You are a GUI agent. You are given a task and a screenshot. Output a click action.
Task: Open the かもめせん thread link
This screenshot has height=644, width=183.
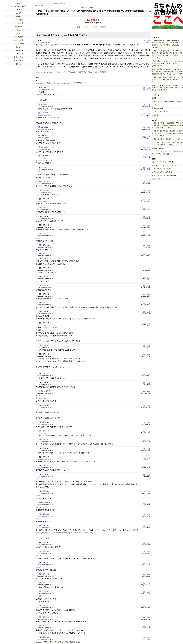(x=156, y=115)
